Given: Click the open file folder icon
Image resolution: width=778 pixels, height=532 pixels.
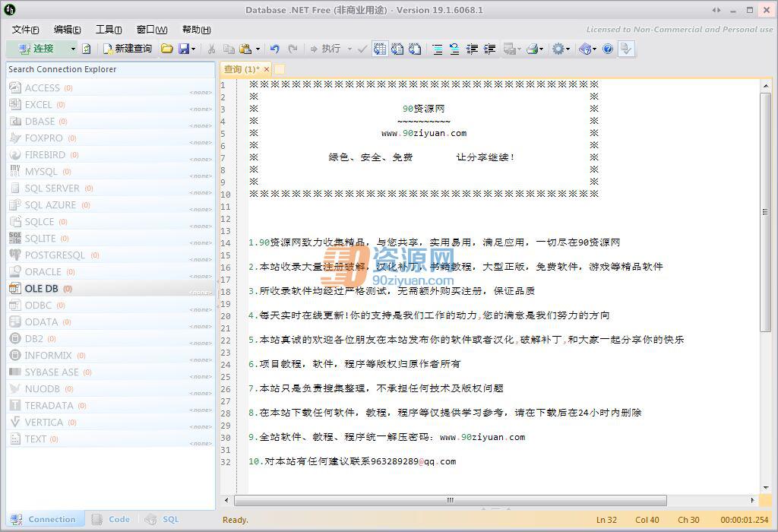Looking at the screenshot, I should coord(166,49).
